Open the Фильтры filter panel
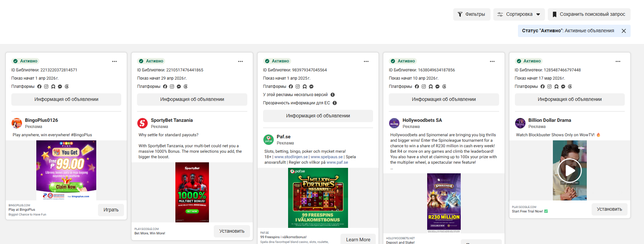Viewport: 644px width, 244px height. pyautogui.click(x=472, y=14)
